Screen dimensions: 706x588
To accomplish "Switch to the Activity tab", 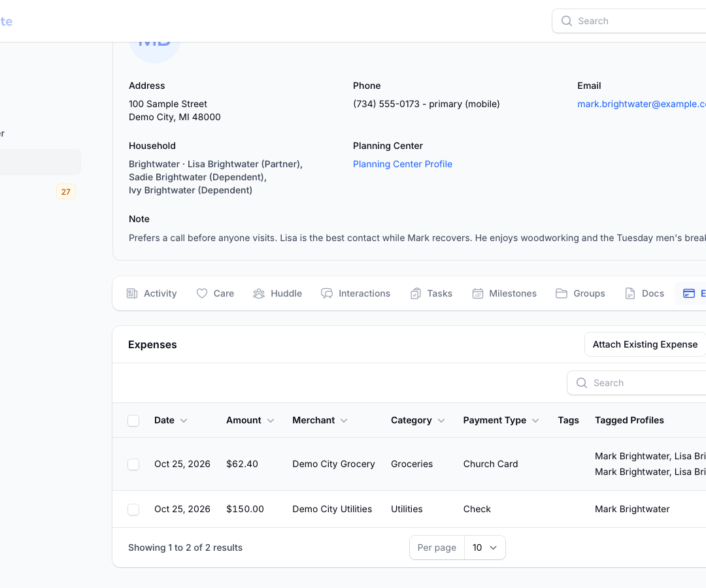I will pos(152,293).
